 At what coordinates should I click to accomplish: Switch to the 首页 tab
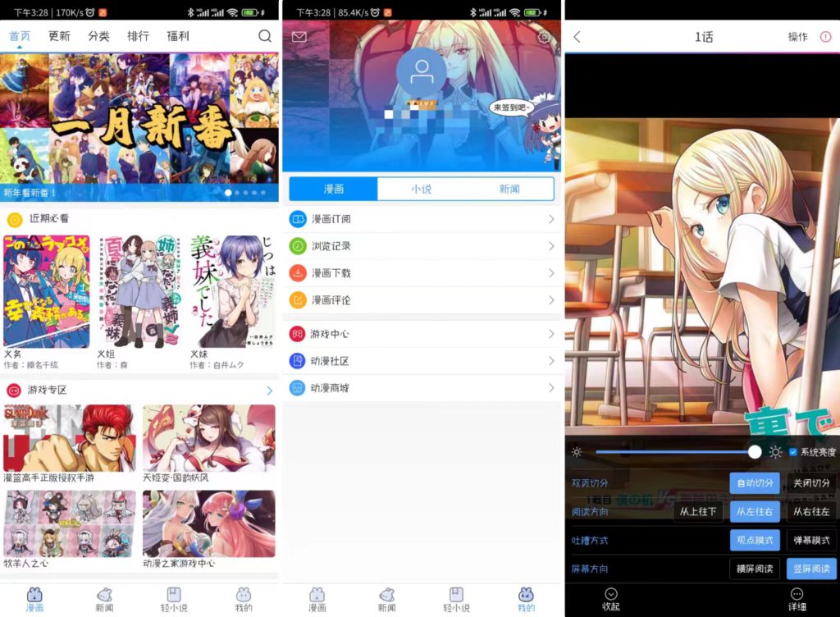(x=20, y=36)
